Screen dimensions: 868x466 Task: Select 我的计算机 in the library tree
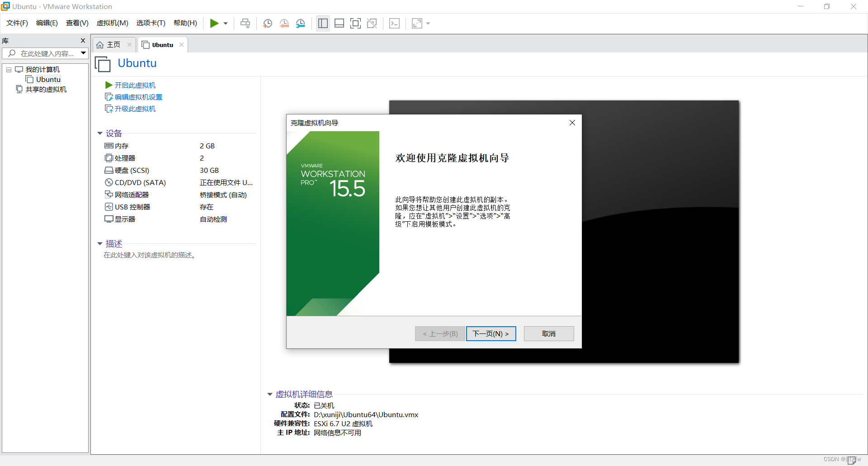(x=42, y=69)
